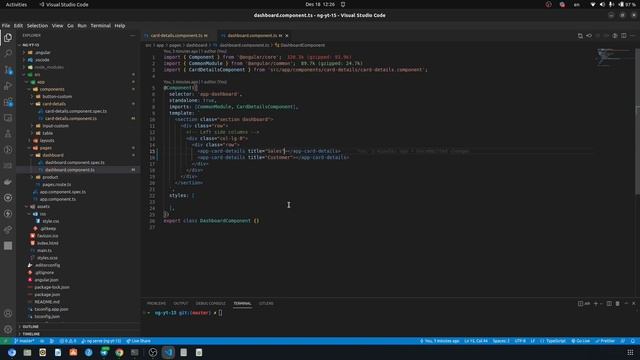Viewport: 640px width, 360px height.
Task: Click the terminal prompt input area
Action: click(x=220, y=313)
